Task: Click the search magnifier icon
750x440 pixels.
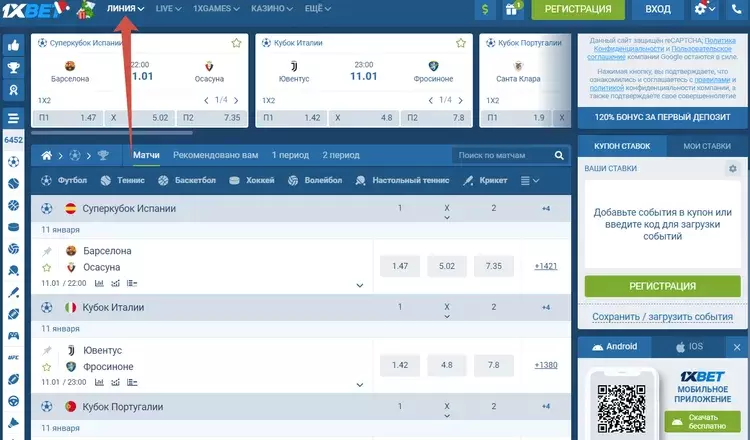Action: (559, 155)
